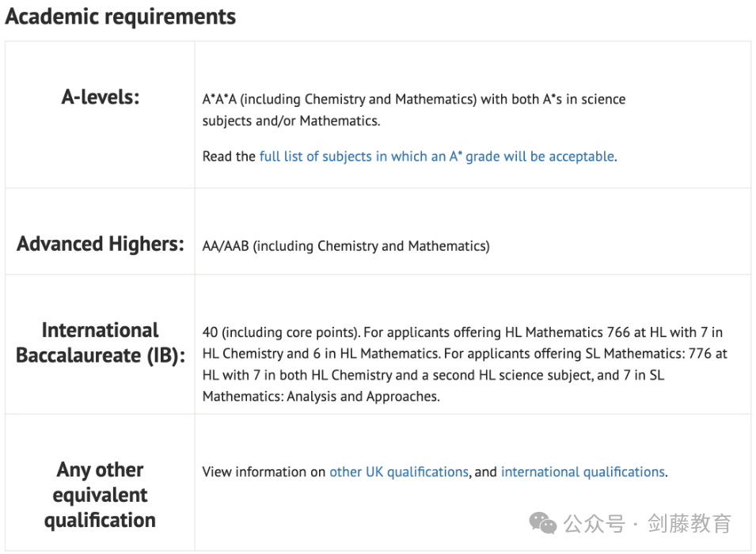
Task: Click the View information on text
Action: (x=264, y=472)
